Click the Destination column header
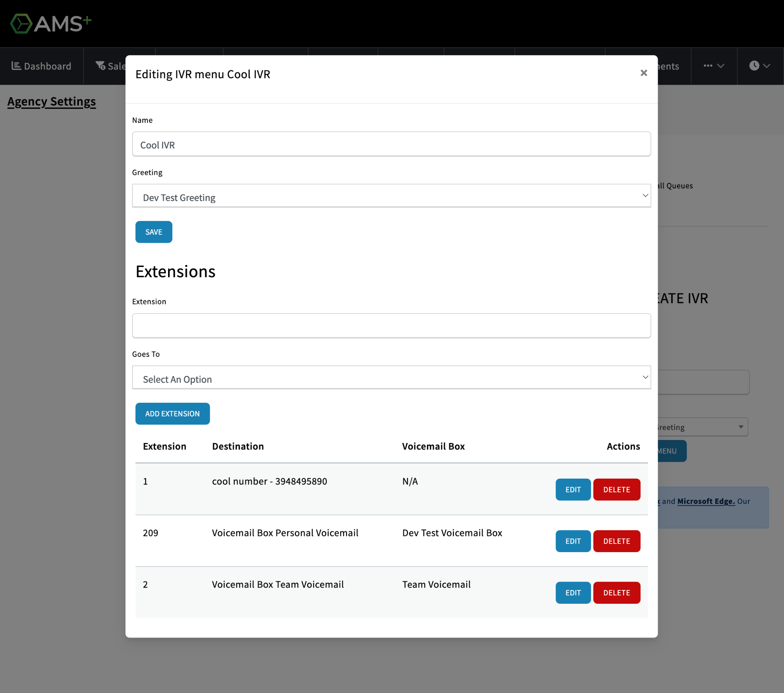The image size is (784, 693). point(238,446)
